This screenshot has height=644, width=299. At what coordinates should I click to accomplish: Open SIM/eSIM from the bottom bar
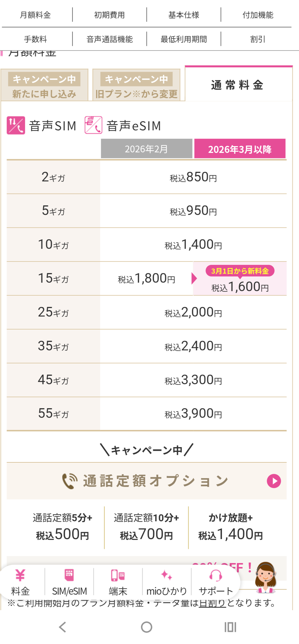click(x=69, y=575)
